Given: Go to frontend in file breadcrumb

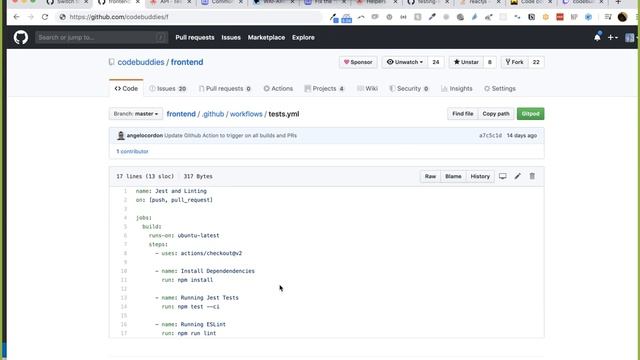Looking at the screenshot, I should coord(181,114).
